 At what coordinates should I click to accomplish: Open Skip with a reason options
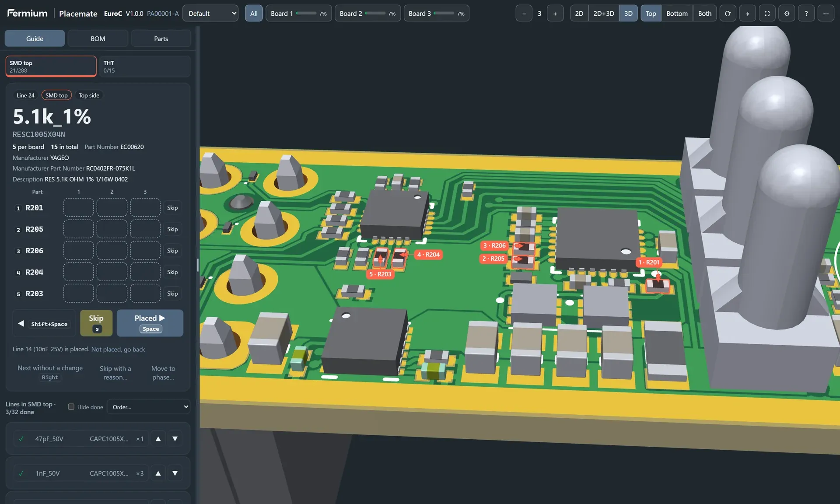point(115,373)
